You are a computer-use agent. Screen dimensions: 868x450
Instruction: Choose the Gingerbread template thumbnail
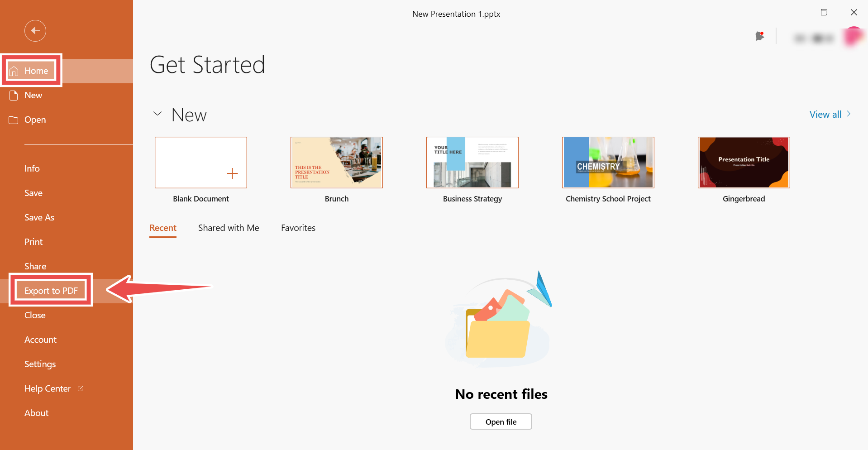point(744,162)
